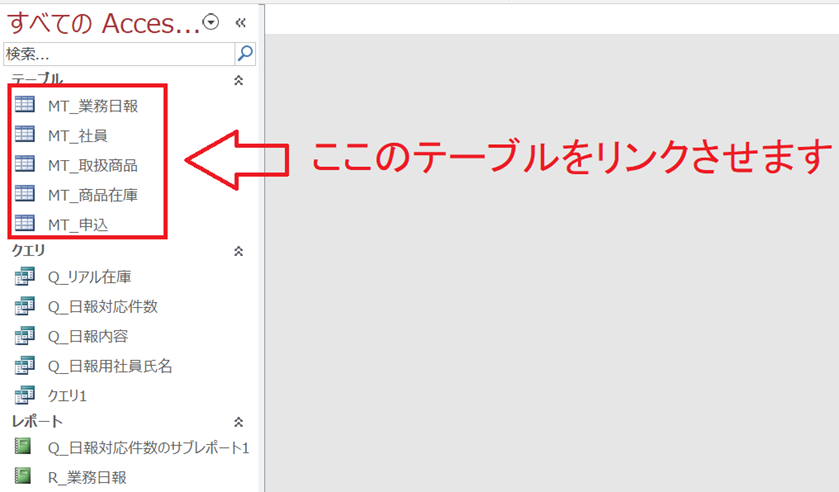839x492 pixels.
Task: Open the navigation pane category dropdown
Action: (x=210, y=22)
